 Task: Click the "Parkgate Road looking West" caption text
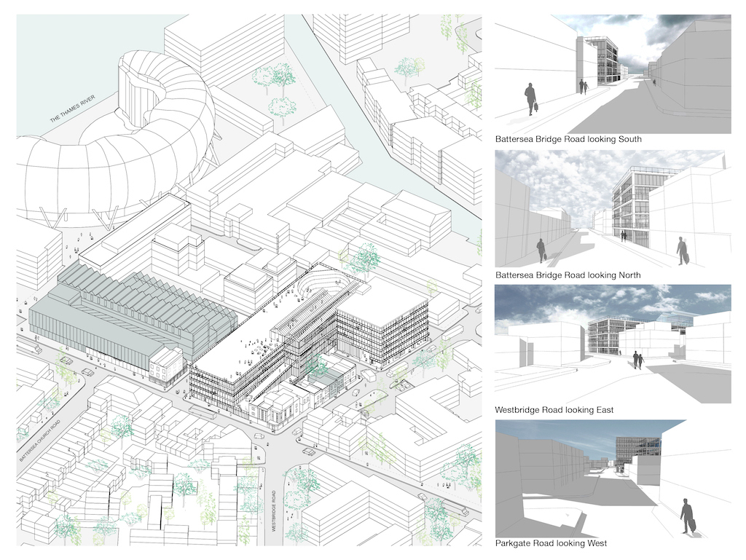click(551, 543)
